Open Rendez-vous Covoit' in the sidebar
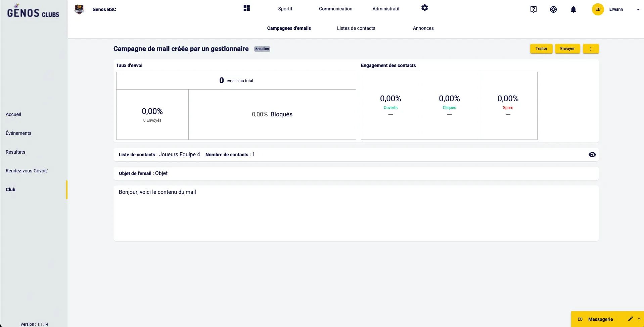644x327 pixels. point(27,171)
